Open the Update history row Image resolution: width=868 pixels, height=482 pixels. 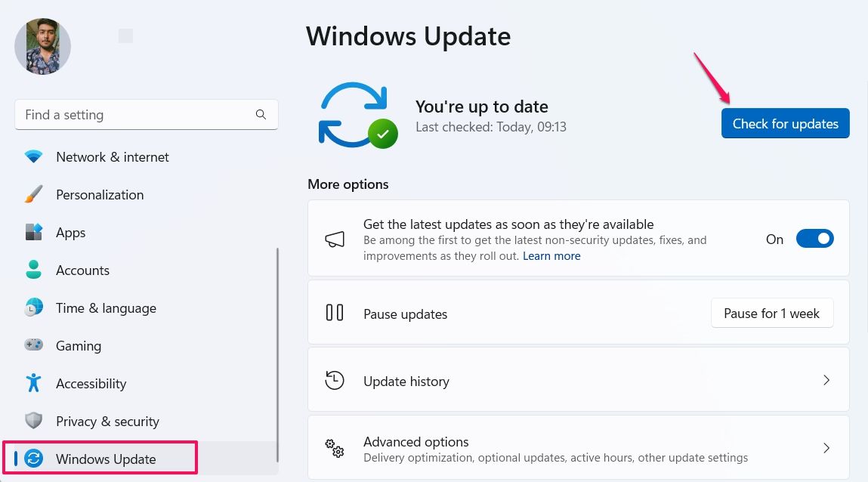(x=579, y=379)
